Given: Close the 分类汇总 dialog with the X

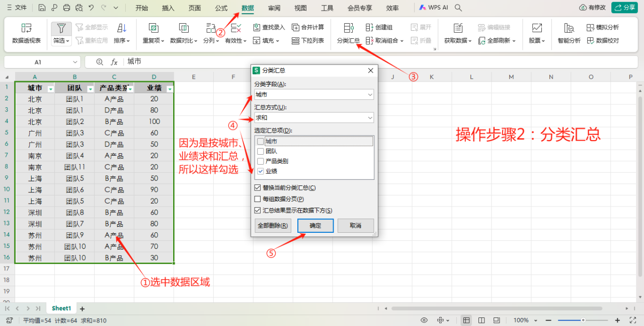Looking at the screenshot, I should 371,71.
